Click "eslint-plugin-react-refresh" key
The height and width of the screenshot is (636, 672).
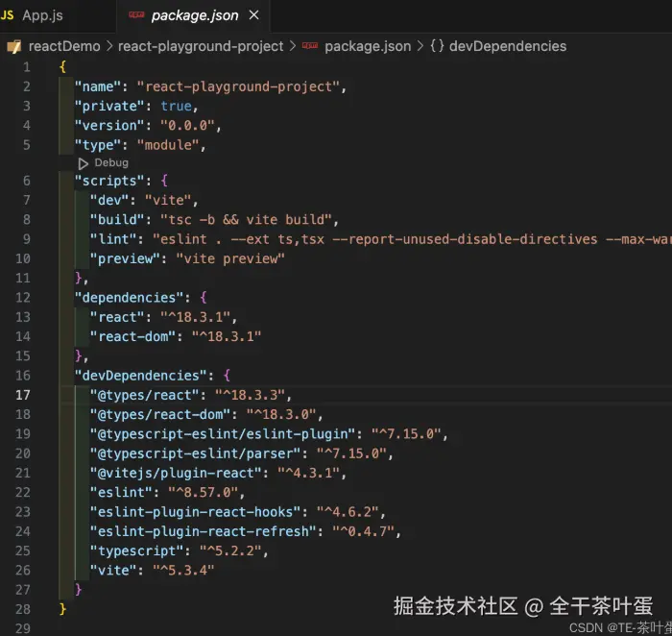click(204, 531)
